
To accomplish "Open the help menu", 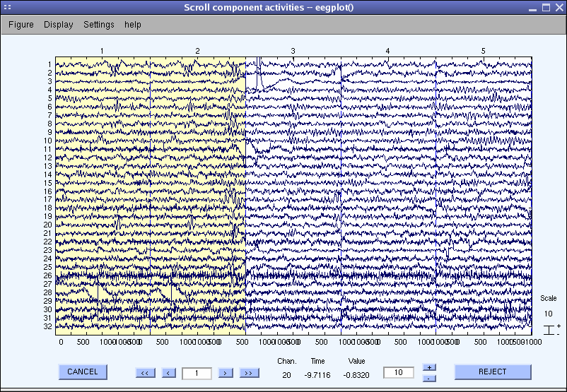I will [x=133, y=25].
